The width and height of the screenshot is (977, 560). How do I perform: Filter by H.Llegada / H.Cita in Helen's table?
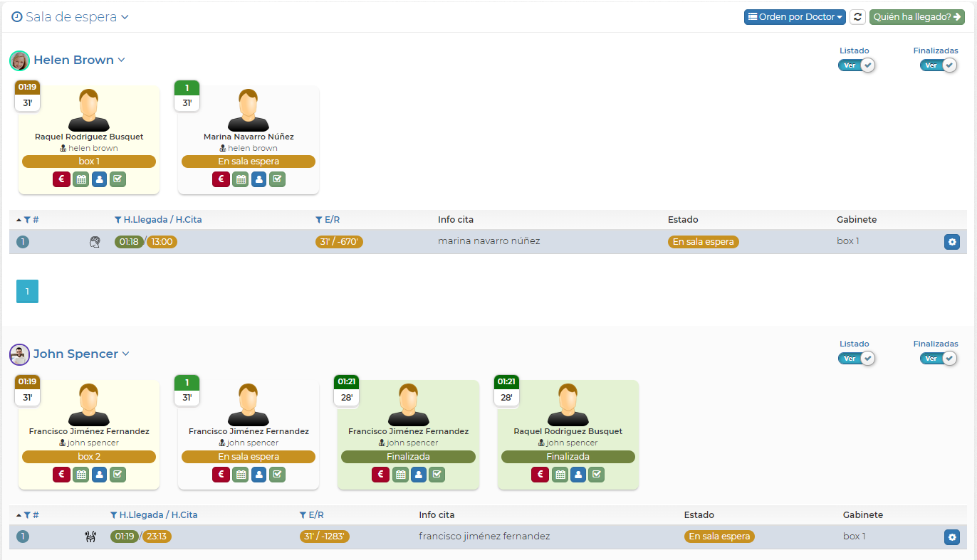tap(118, 220)
